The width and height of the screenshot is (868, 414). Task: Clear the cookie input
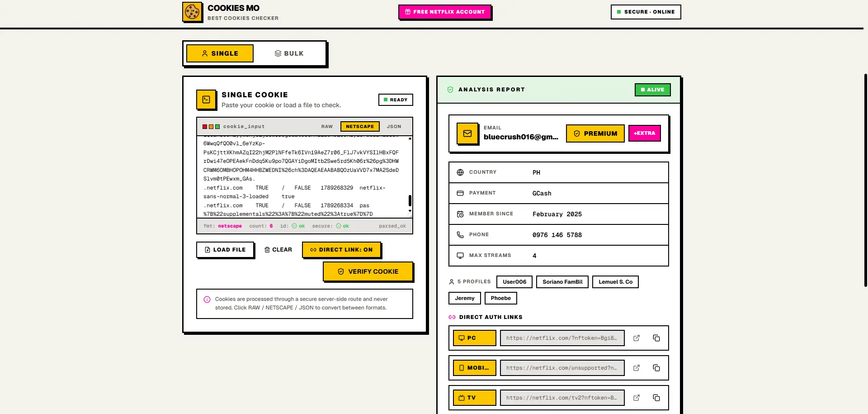pyautogui.click(x=278, y=250)
